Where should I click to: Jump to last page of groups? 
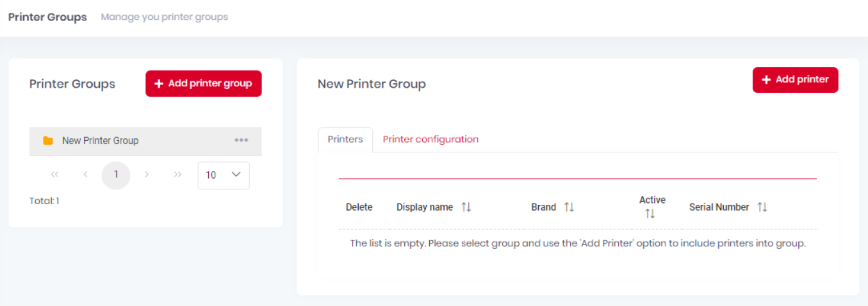click(177, 175)
